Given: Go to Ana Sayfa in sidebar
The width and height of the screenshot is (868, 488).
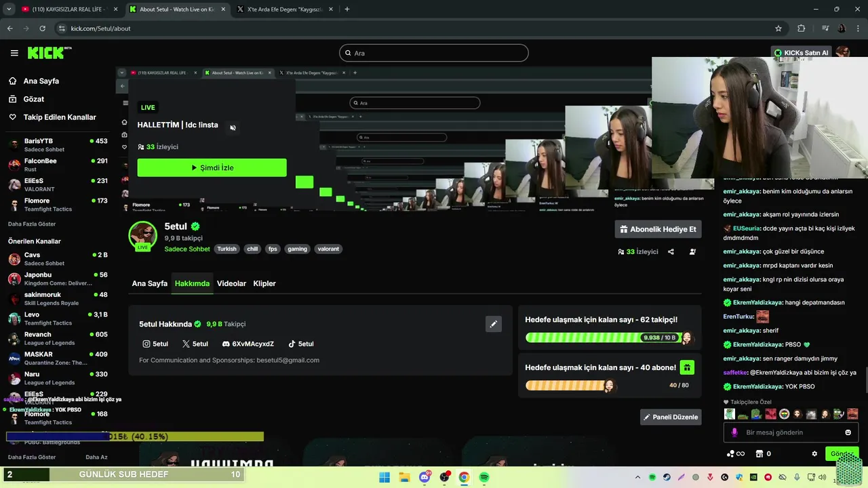Looking at the screenshot, I should [x=41, y=81].
